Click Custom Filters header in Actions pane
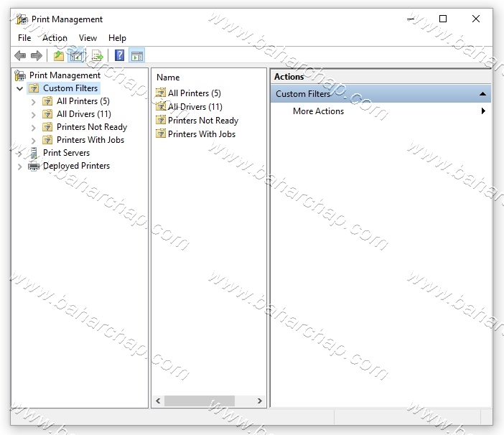 click(x=381, y=94)
